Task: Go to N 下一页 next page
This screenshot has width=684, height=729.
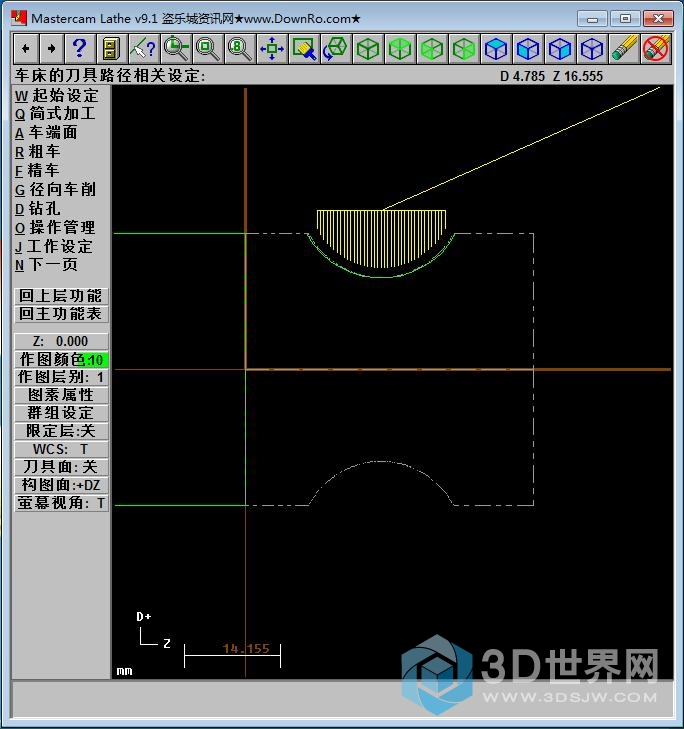Action: click(46, 265)
